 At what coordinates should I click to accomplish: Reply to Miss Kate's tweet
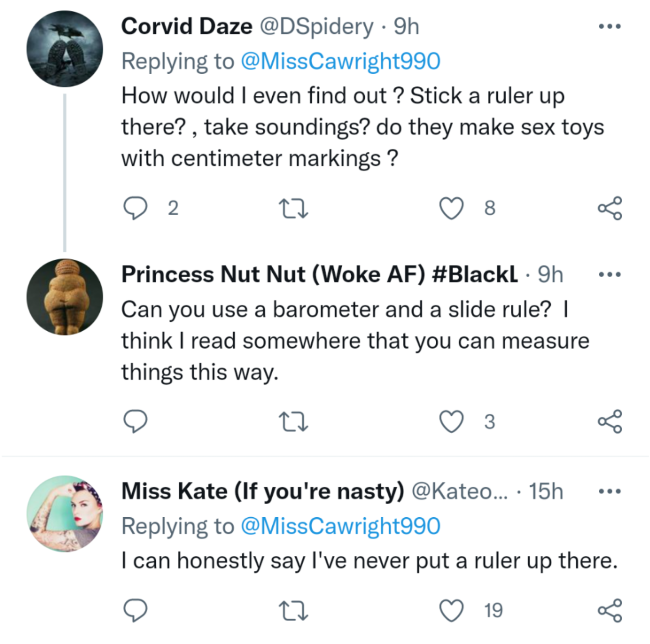click(135, 610)
